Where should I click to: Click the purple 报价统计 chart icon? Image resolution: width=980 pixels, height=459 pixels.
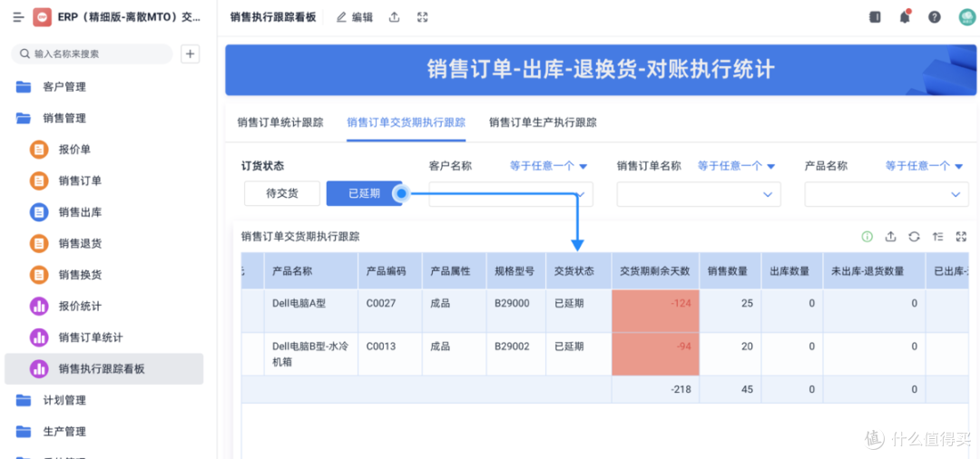click(39, 306)
